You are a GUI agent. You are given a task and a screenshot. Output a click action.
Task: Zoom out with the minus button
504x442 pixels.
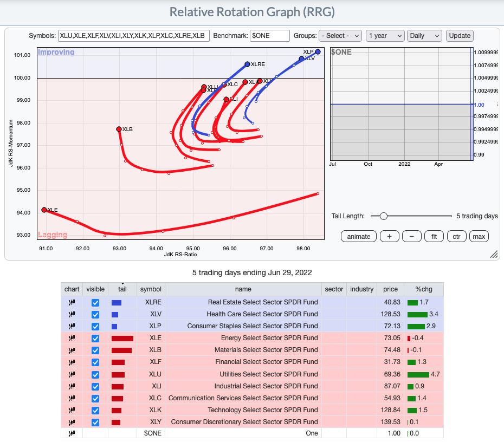[411, 236]
